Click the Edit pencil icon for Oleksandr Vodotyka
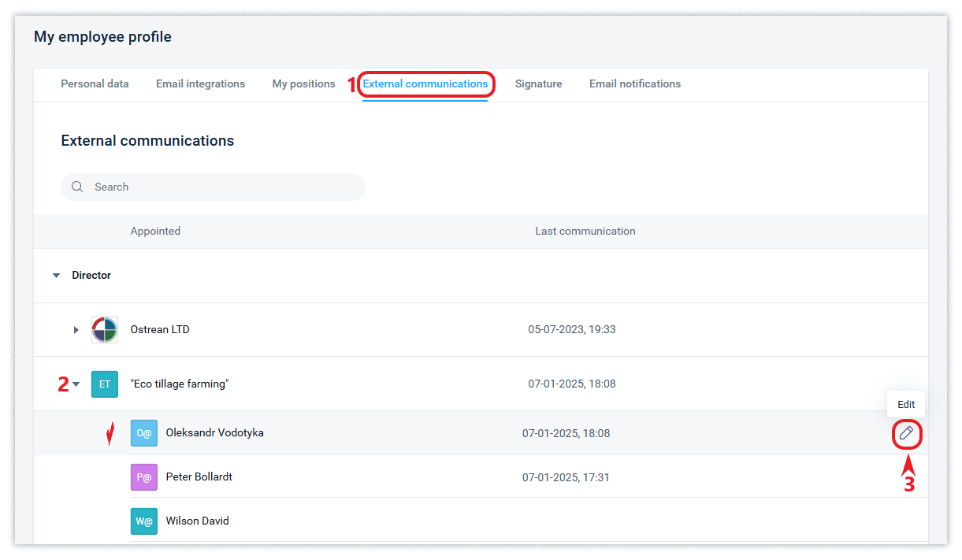 (x=906, y=433)
